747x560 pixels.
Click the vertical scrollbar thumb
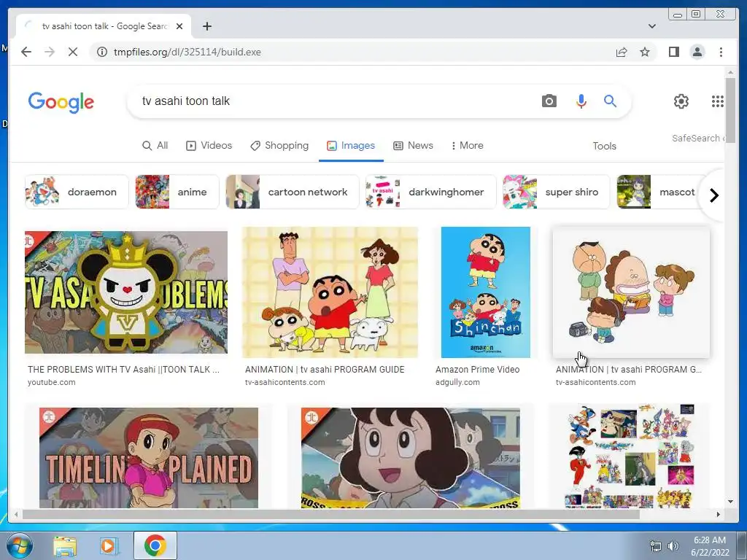[x=730, y=109]
